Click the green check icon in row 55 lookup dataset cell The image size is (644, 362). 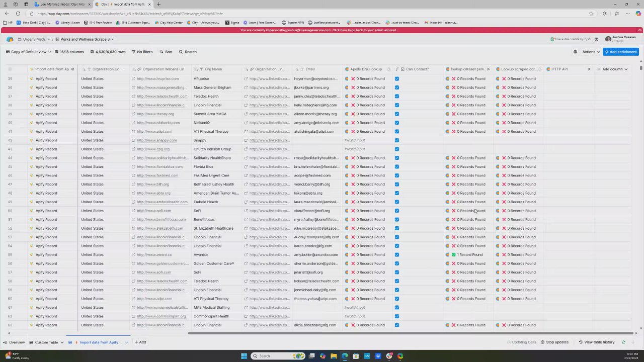[454, 255]
